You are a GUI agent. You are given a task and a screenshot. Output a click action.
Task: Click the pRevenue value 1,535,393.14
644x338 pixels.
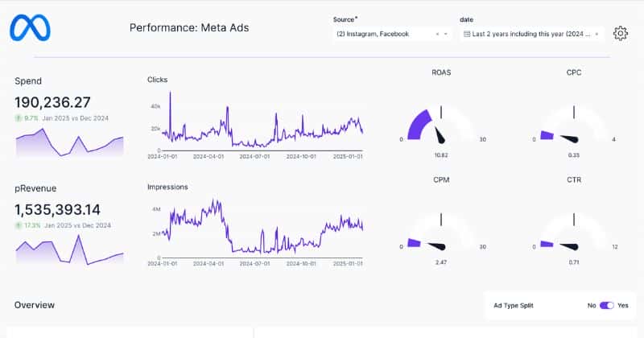60,209
